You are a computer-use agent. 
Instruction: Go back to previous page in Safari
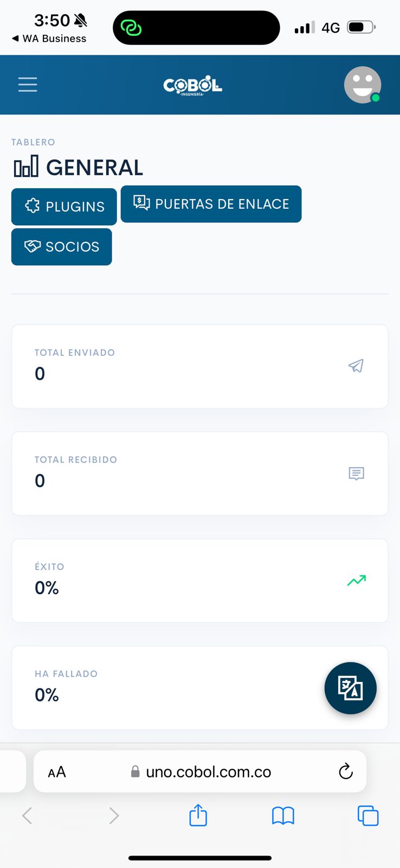[x=27, y=815]
